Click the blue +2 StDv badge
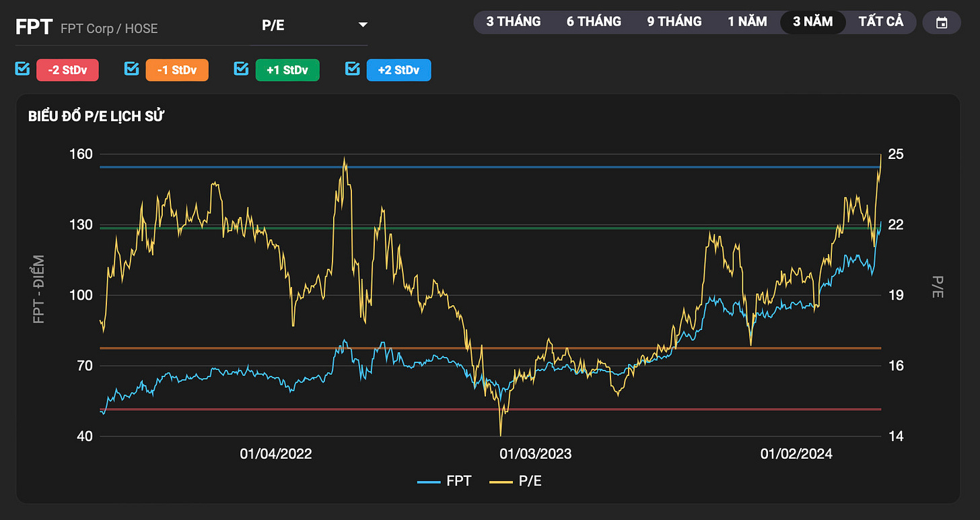The image size is (980, 520). pos(398,70)
